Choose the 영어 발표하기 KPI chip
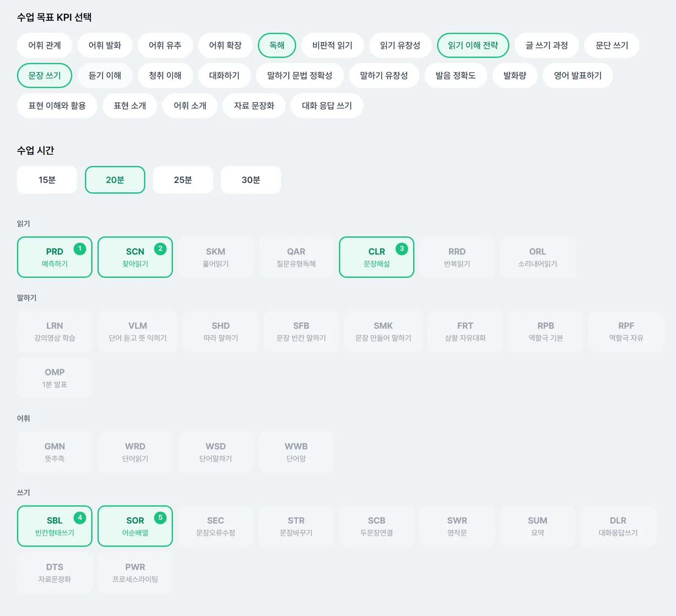676x616 pixels. click(578, 76)
